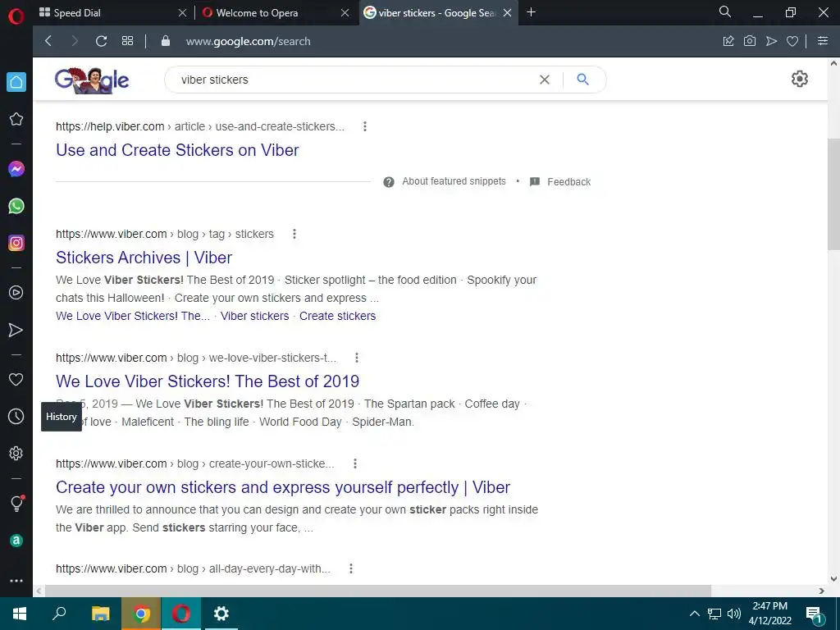This screenshot has width=840, height=630.
Task: Switch to the Welcome to Opera tab
Action: click(250, 13)
